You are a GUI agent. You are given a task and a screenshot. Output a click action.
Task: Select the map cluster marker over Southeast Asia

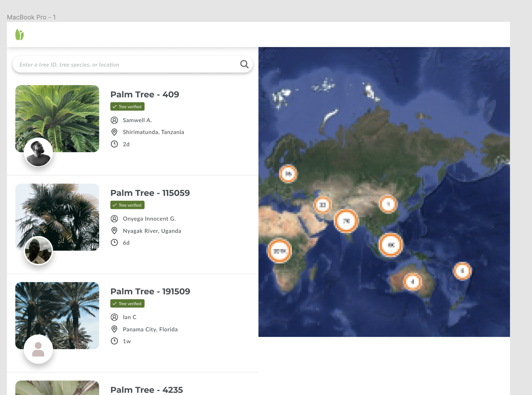pos(391,245)
